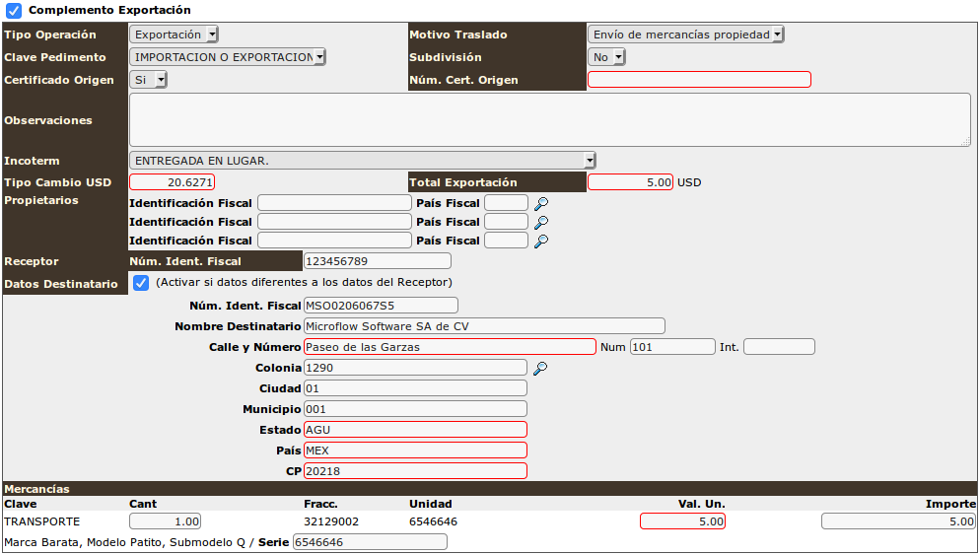Uncheck Complemento Exportación checkbox
The image size is (980, 555).
tap(14, 11)
